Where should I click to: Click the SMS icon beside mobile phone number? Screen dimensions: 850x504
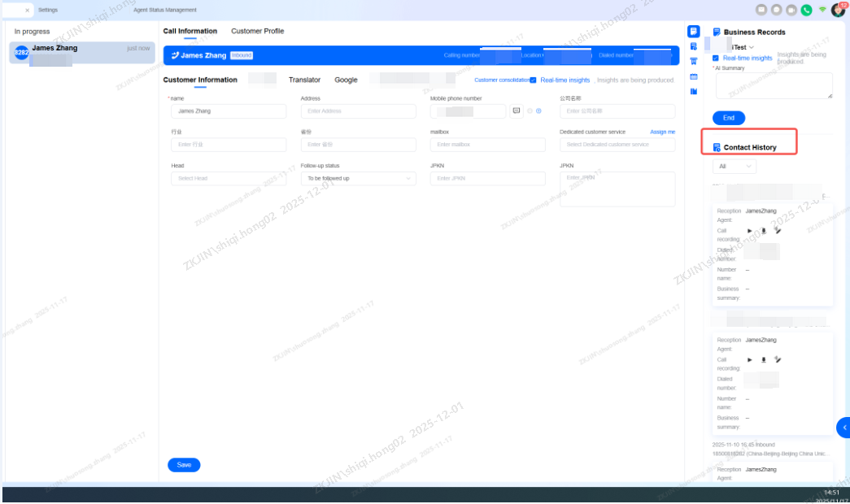tap(516, 111)
